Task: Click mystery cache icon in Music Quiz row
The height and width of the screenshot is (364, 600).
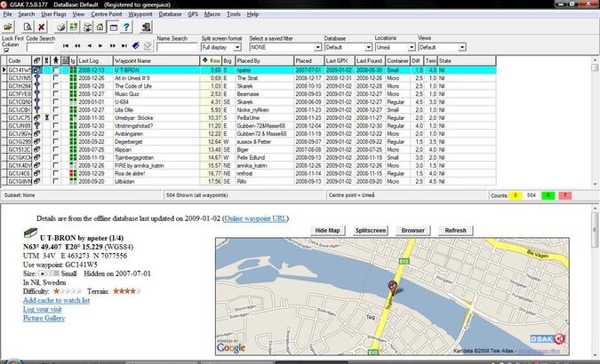Action: click(x=36, y=94)
